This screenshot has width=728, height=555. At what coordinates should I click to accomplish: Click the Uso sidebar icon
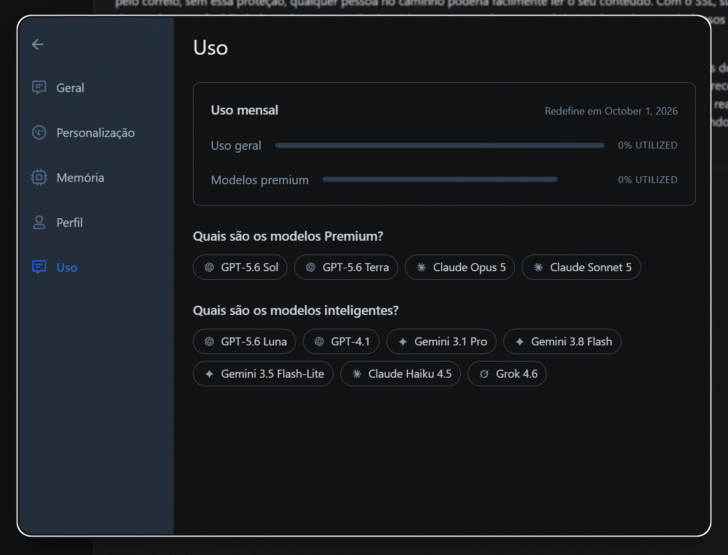tap(39, 267)
